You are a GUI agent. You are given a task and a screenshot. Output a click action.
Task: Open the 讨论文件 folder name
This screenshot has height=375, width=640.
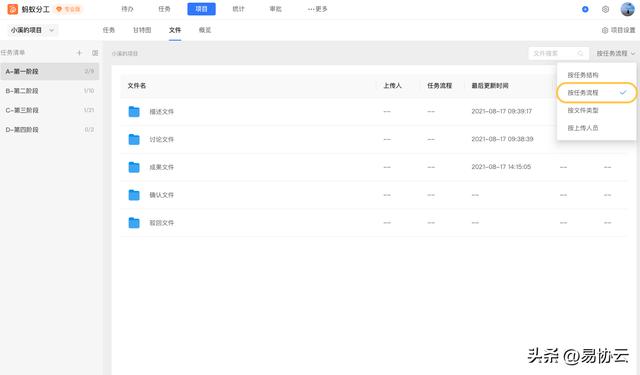[162, 139]
